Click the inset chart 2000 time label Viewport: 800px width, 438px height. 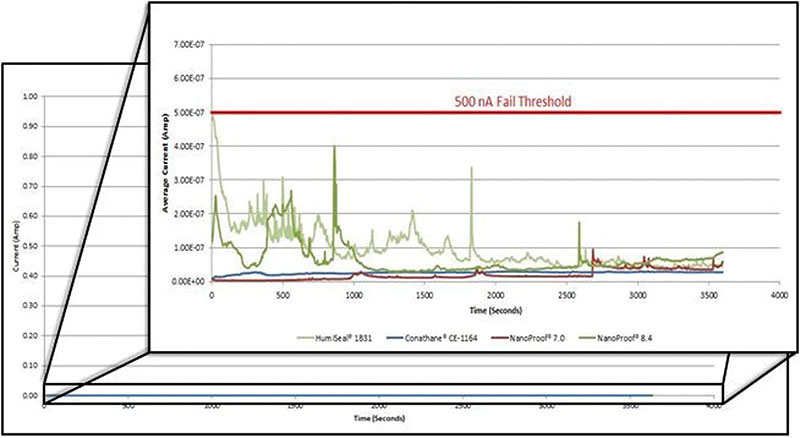(495, 295)
